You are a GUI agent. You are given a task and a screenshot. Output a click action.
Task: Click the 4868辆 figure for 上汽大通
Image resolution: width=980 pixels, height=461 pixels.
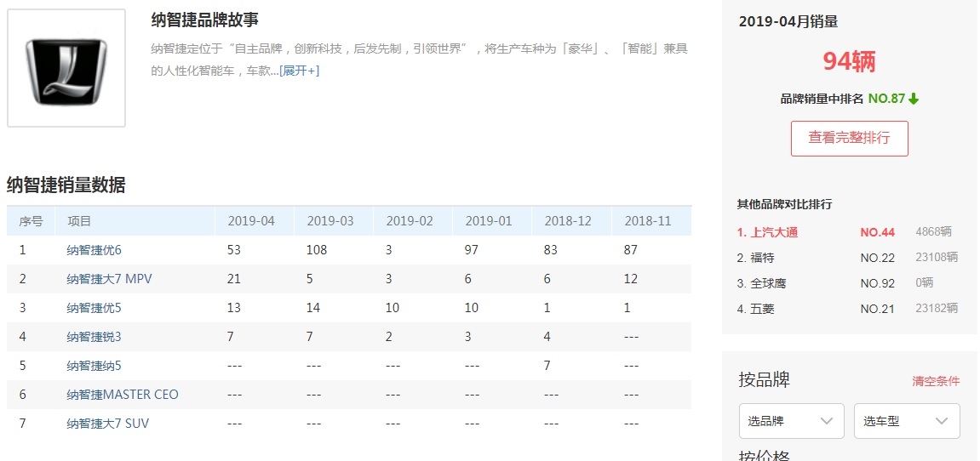tap(934, 231)
